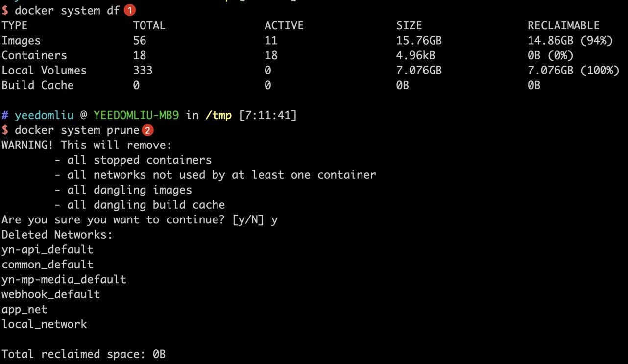Click the YEEDOMLIU-MB9 hostname in the prompt
Screen dimensions: 628x364
[x=136, y=115]
